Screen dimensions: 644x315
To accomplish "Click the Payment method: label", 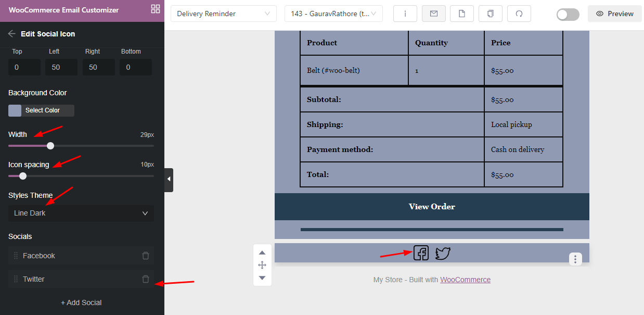I will 340,149.
